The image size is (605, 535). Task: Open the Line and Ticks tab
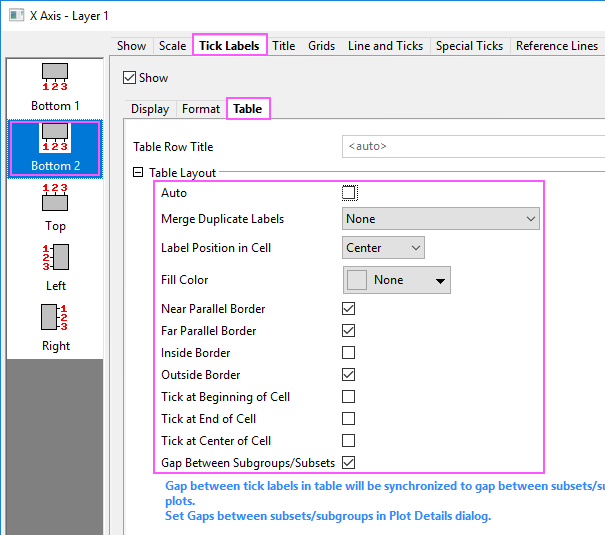385,46
